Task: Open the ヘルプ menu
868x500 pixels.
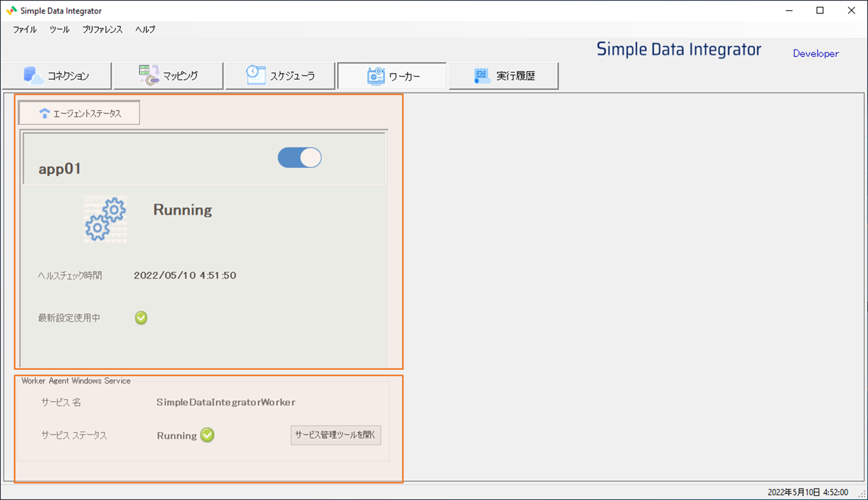Action: [145, 30]
